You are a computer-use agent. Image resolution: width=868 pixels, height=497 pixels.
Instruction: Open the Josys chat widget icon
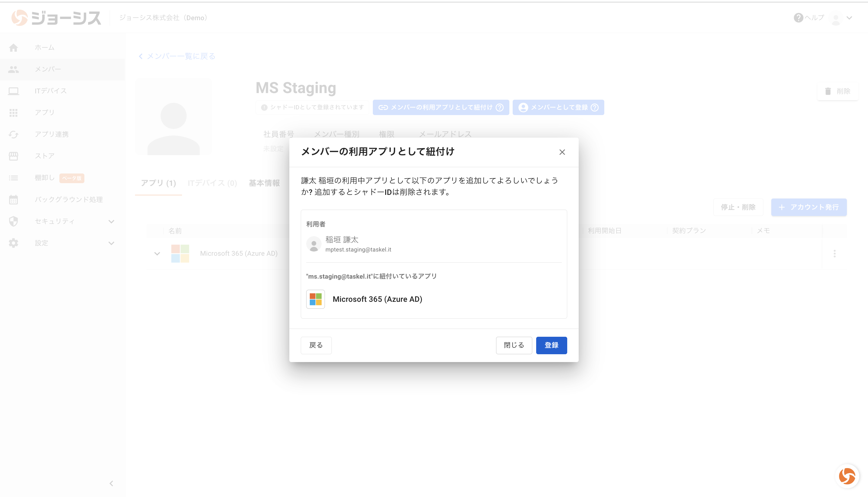(x=847, y=476)
